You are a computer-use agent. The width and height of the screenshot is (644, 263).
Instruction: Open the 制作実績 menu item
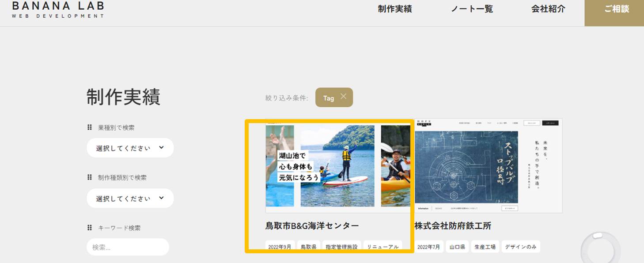(x=395, y=9)
